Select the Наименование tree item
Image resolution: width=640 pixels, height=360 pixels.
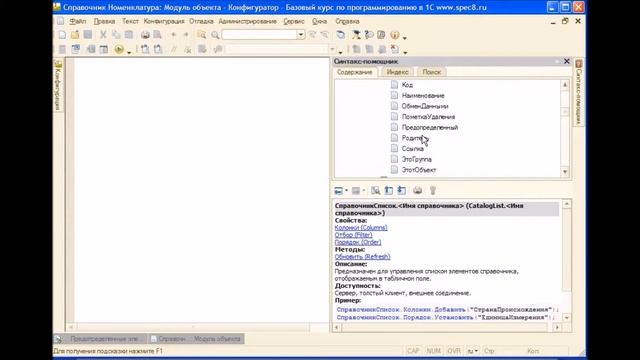click(423, 96)
